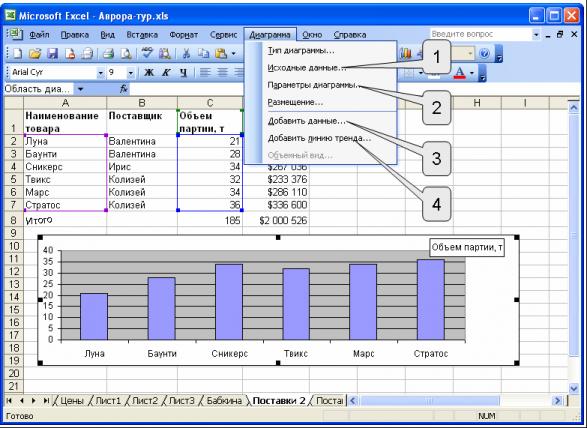Select the chart legend Объем партии, т
587x428 pixels.
pos(466,247)
